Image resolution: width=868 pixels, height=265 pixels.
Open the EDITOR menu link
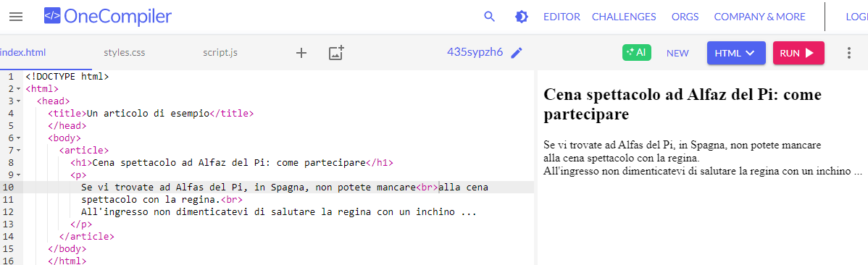(562, 17)
